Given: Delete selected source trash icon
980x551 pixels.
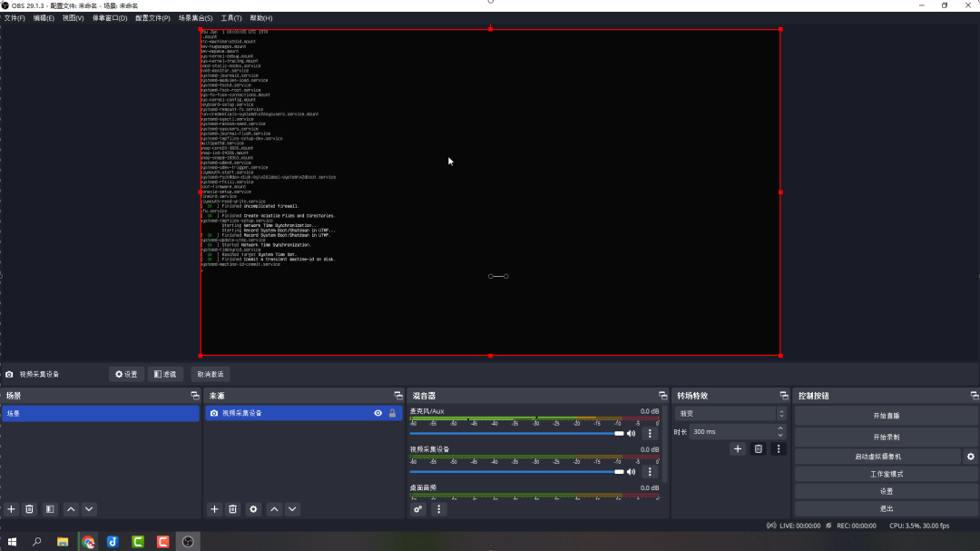Looking at the screenshot, I should pyautogui.click(x=232, y=509).
